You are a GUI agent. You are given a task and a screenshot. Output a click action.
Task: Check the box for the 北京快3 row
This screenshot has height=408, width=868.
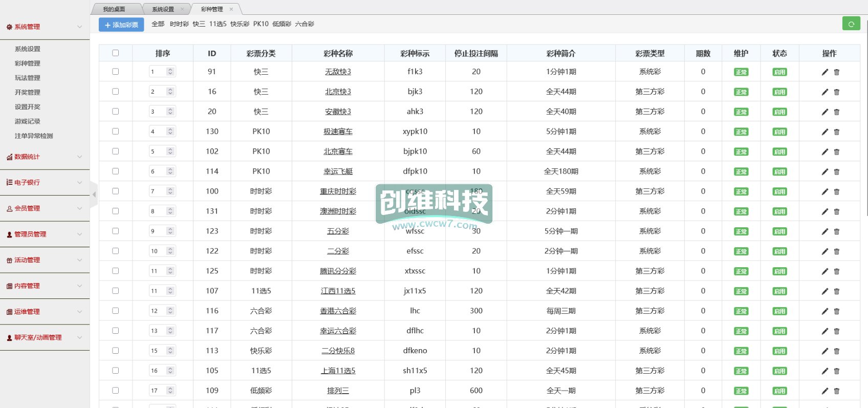[115, 92]
